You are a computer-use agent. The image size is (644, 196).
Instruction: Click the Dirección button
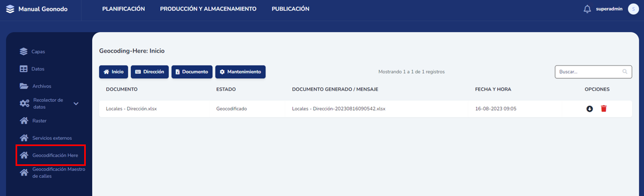pyautogui.click(x=150, y=72)
